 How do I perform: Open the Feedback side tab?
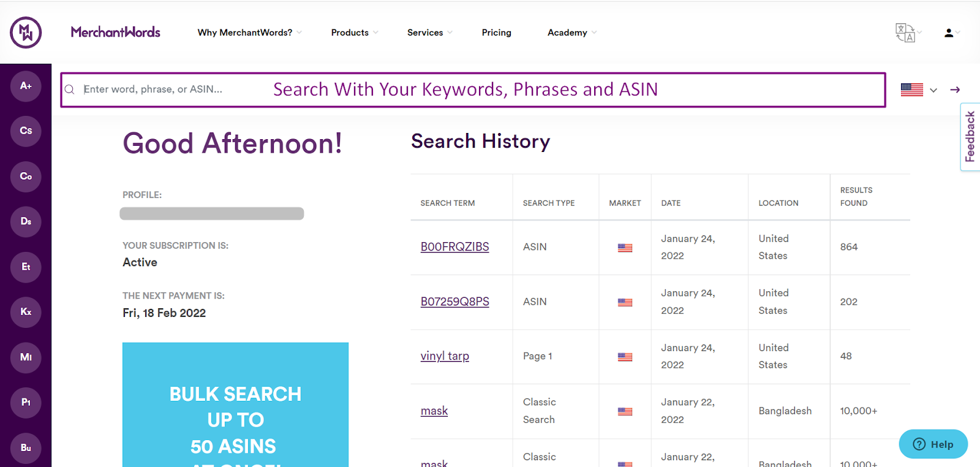click(970, 137)
